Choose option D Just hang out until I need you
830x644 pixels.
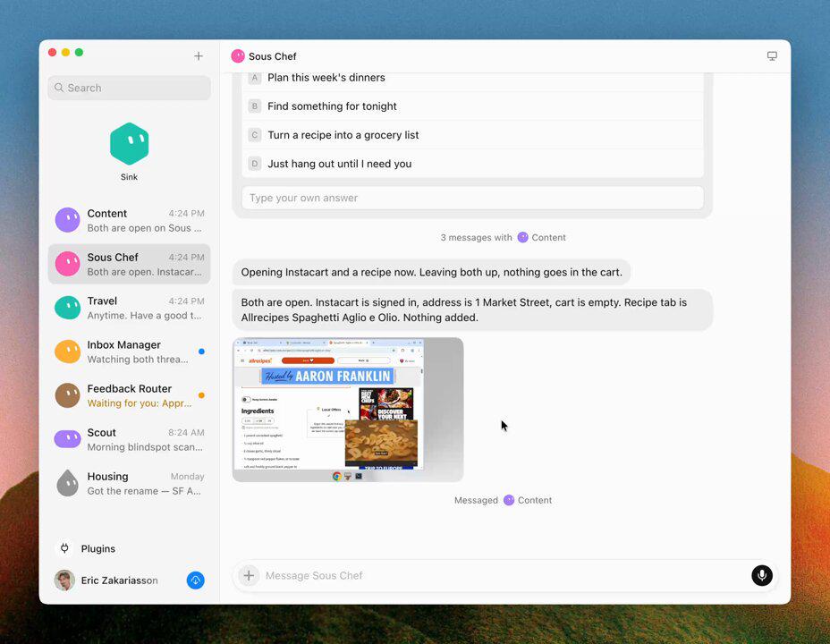(473, 164)
